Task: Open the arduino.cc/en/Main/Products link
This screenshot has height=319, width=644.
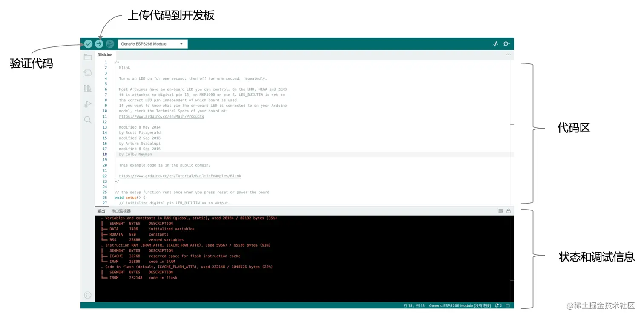Action: point(161,116)
